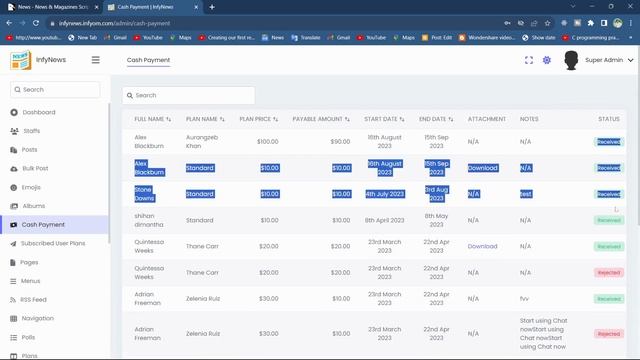Open the browser extensions puzzle icon
The height and width of the screenshot is (360, 640).
coord(591,23)
